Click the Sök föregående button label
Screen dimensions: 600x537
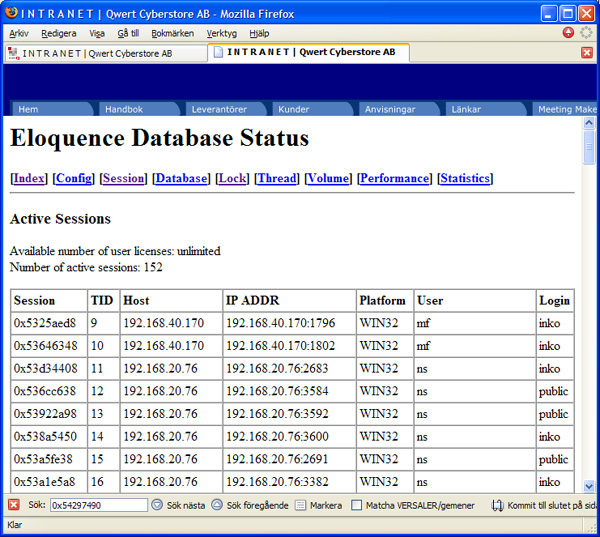(258, 505)
